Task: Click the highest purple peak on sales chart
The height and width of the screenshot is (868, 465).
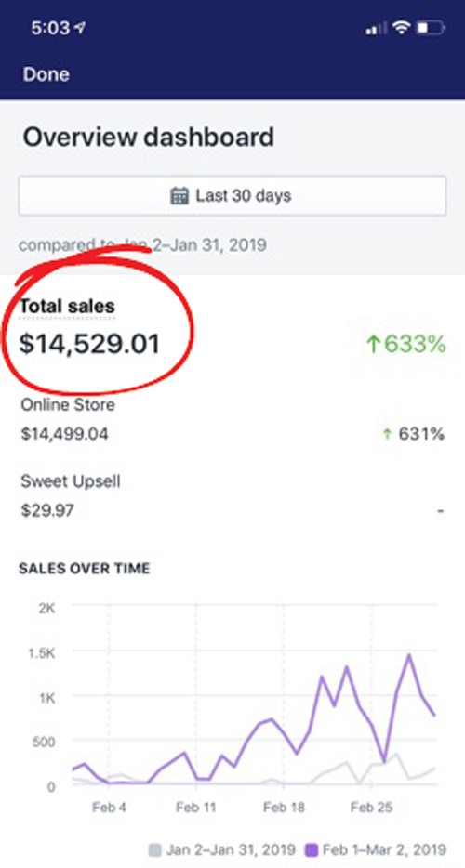Action: pyautogui.click(x=409, y=655)
